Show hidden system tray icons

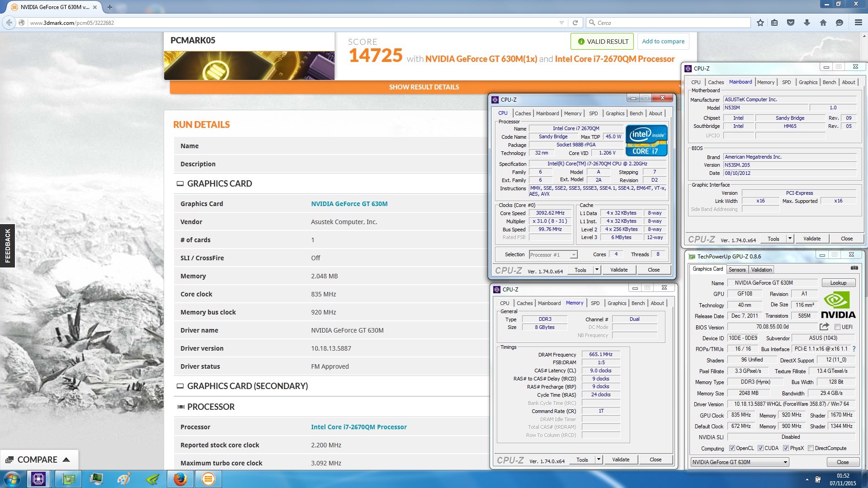pyautogui.click(x=807, y=479)
